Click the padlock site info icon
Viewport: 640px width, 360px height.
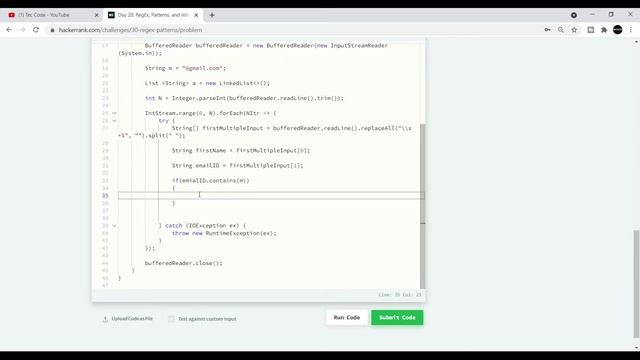click(x=52, y=30)
